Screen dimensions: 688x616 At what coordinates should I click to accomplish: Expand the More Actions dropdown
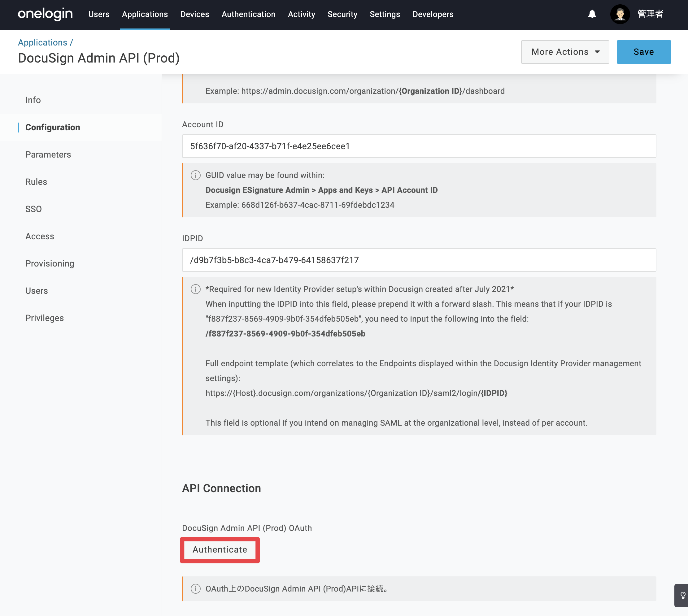(x=565, y=52)
